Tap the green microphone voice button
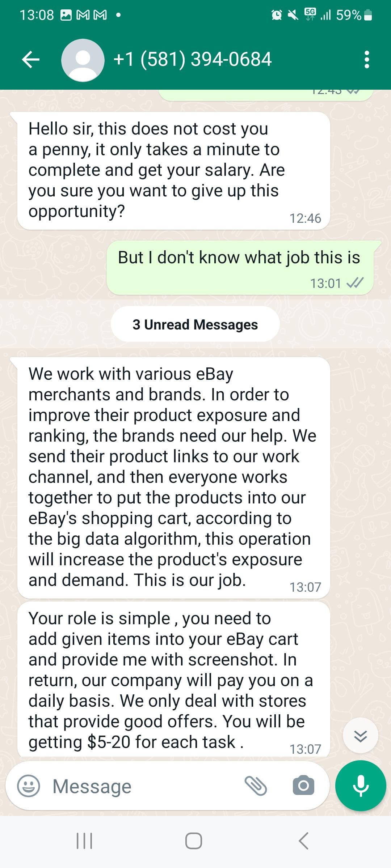Viewport: 391px width, 868px height. [361, 786]
